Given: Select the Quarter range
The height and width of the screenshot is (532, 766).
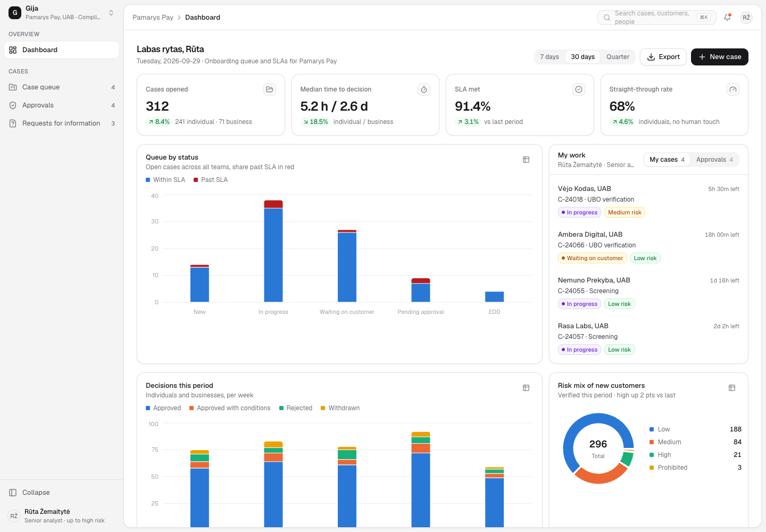Looking at the screenshot, I should (x=618, y=57).
